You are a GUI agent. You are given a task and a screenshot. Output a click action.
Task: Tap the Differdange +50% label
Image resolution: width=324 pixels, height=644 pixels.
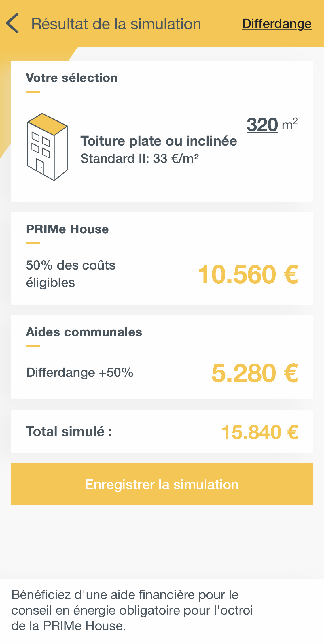click(79, 372)
